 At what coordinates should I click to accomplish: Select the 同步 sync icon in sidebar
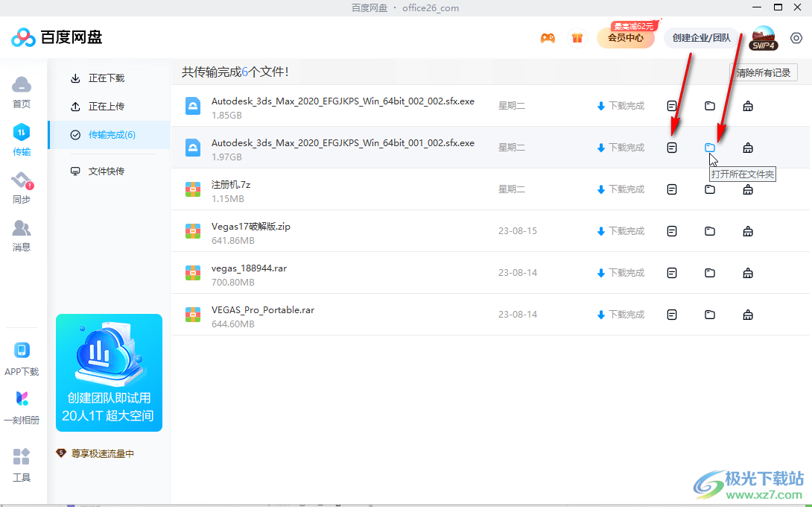(x=22, y=185)
